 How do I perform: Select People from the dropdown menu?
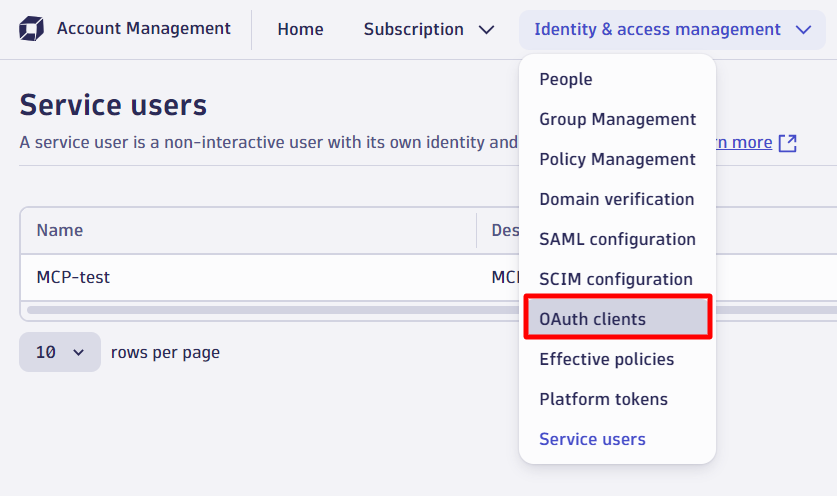click(x=566, y=79)
